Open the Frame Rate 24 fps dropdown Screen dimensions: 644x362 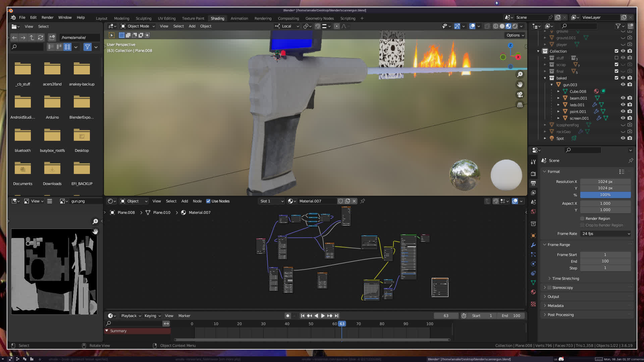pos(605,234)
